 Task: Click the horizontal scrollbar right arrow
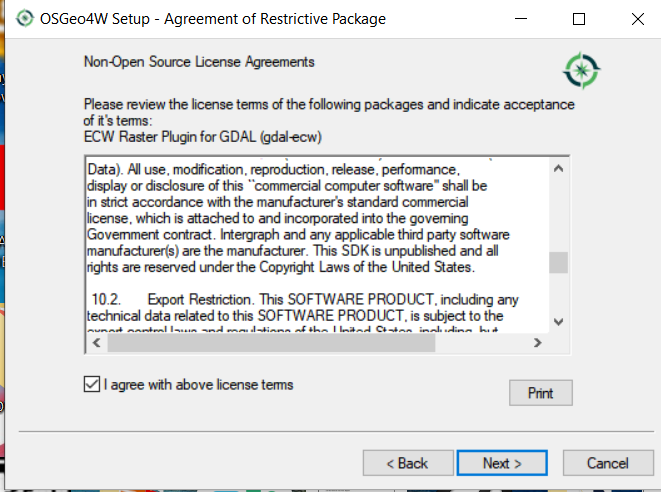coord(537,343)
